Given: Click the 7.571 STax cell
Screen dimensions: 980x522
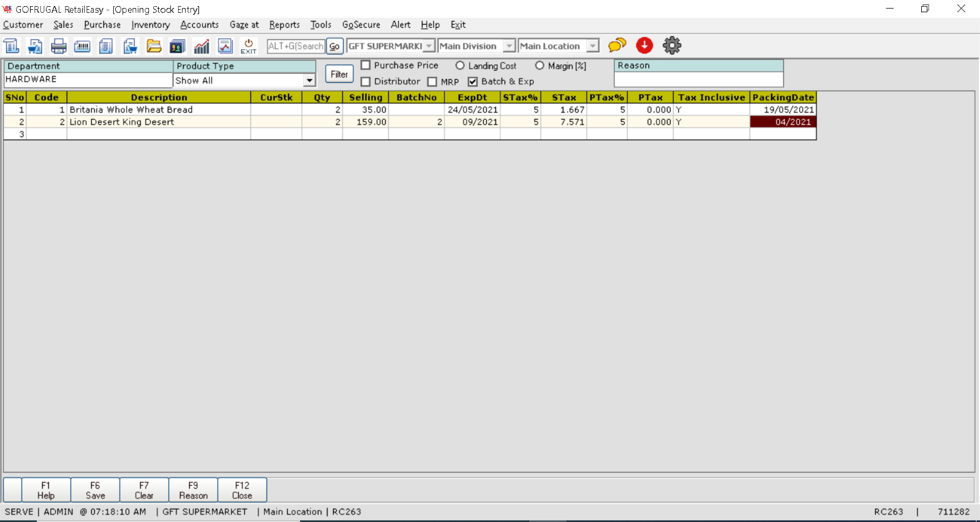Looking at the screenshot, I should pos(563,122).
